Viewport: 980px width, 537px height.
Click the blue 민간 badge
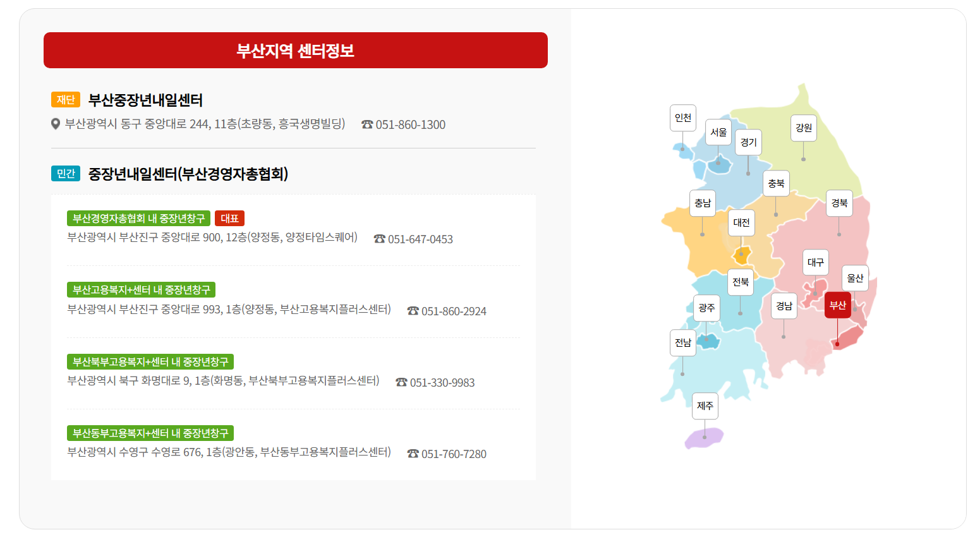66,174
